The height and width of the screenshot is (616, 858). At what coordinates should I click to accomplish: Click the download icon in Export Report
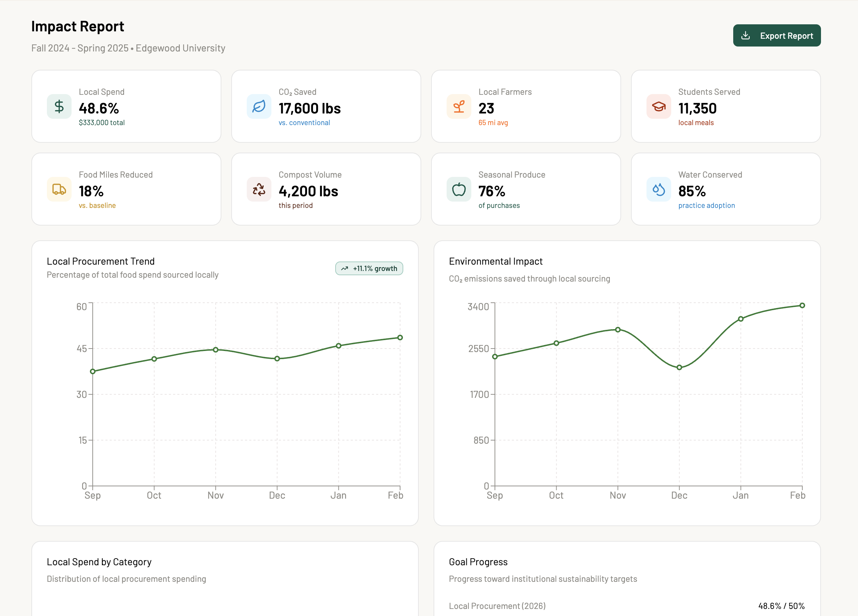tap(745, 36)
